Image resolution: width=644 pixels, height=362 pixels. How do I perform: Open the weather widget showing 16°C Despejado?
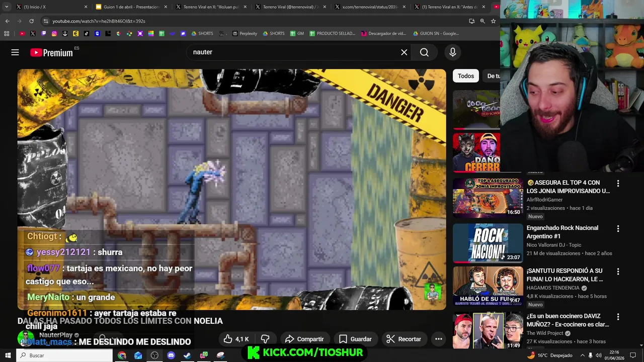(549, 355)
